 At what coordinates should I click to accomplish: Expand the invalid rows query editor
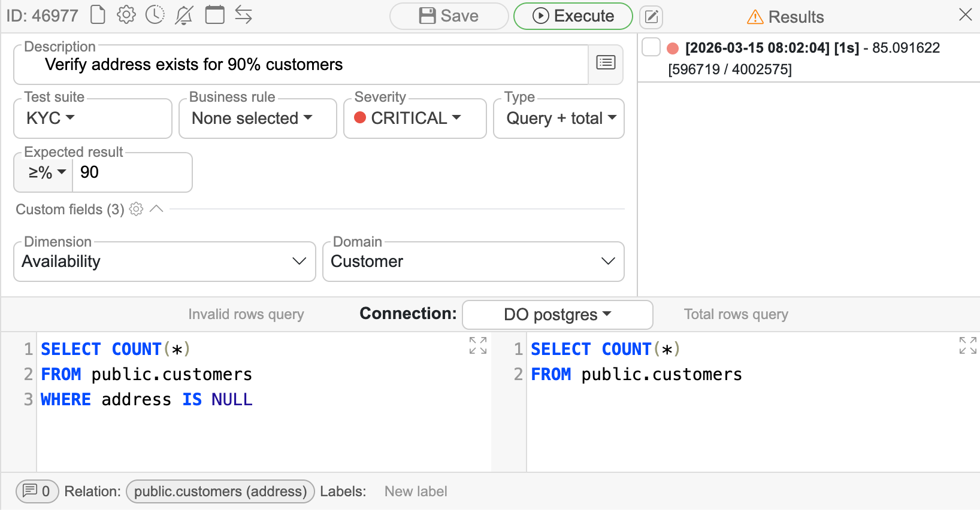pos(477,345)
